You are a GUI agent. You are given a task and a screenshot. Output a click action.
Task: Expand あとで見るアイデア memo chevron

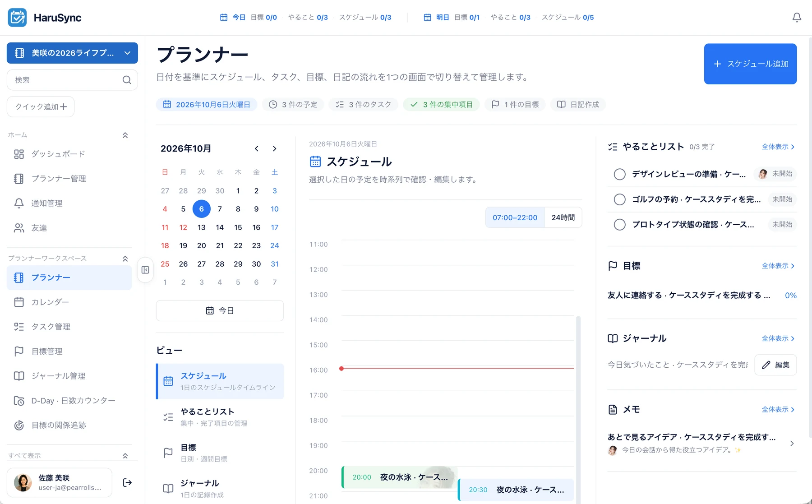(792, 444)
